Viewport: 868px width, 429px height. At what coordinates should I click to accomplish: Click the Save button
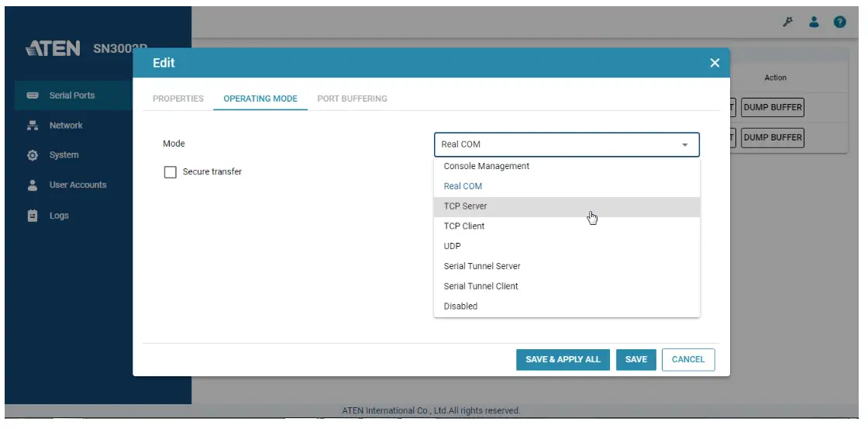point(636,360)
